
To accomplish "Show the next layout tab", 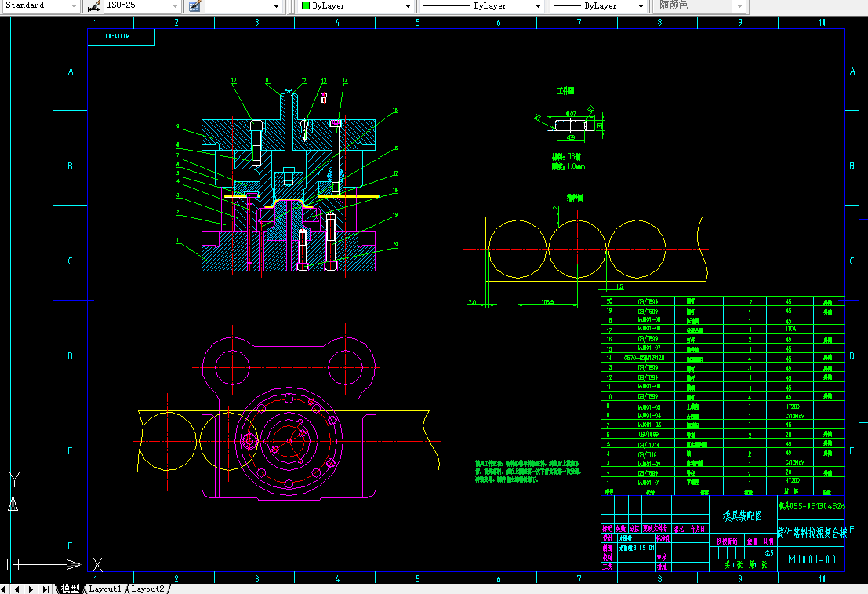I will point(31,589).
